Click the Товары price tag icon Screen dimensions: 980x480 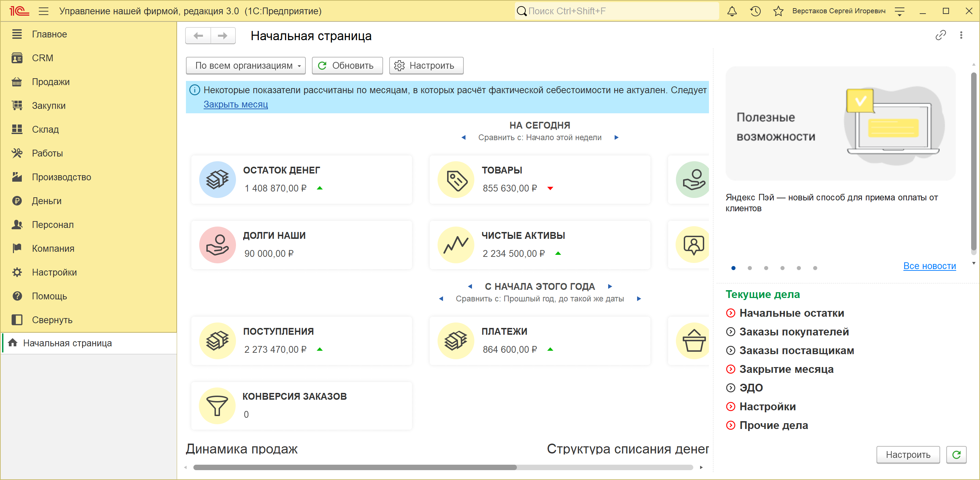(456, 179)
